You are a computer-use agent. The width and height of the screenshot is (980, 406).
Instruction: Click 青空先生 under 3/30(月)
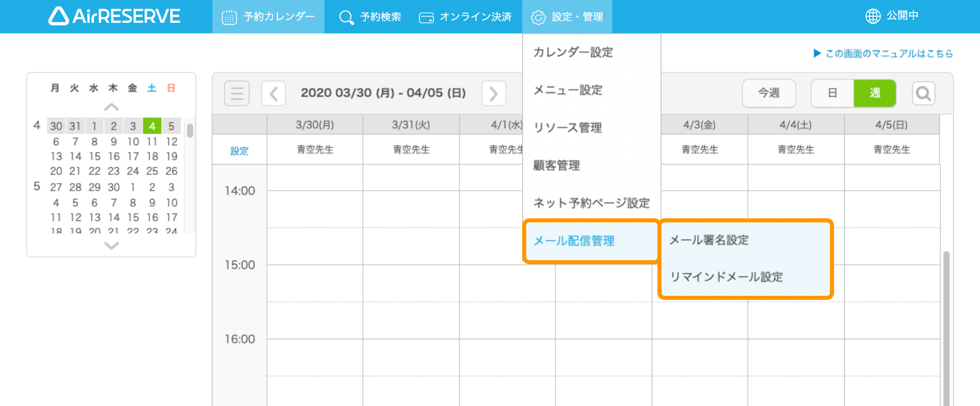[x=315, y=149]
